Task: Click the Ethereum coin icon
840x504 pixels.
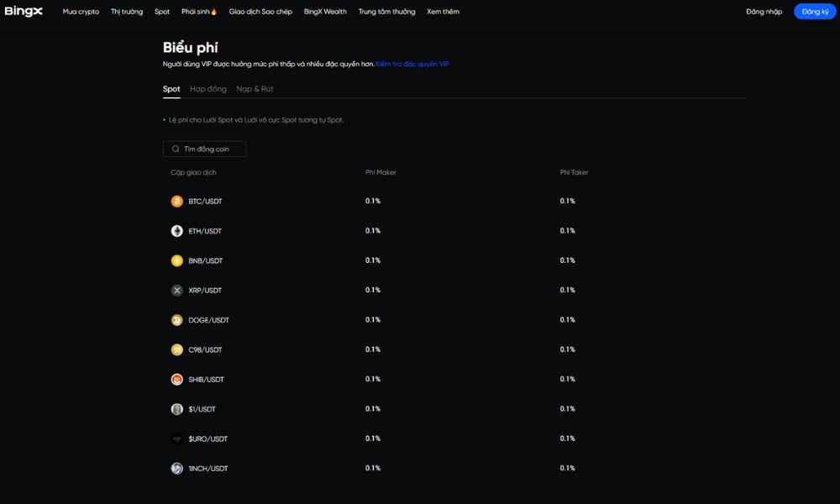Action: click(x=176, y=231)
